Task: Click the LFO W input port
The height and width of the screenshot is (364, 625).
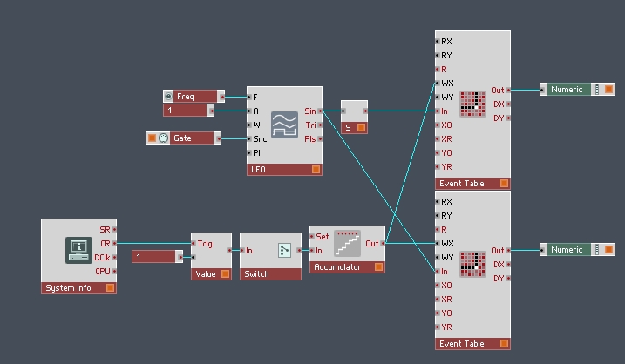Action: tap(249, 125)
